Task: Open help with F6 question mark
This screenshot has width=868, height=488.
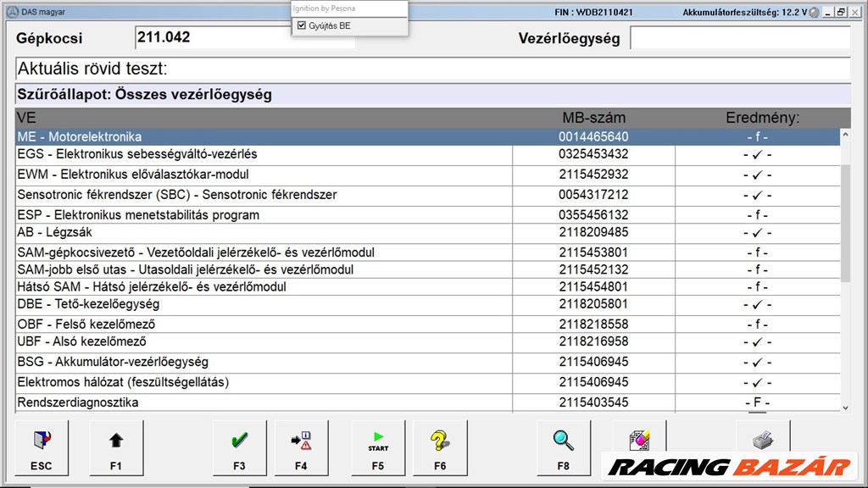Action: coord(440,447)
